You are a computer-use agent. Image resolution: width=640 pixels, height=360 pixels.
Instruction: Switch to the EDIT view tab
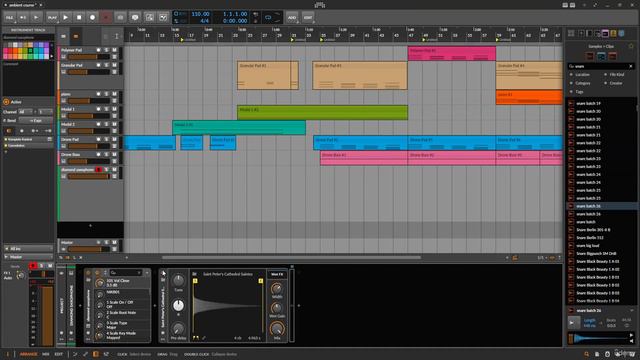59,354
